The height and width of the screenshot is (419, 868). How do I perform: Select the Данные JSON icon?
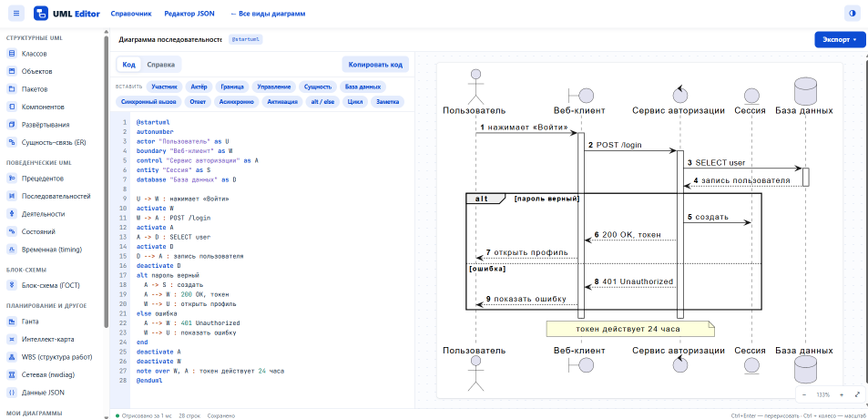12,393
